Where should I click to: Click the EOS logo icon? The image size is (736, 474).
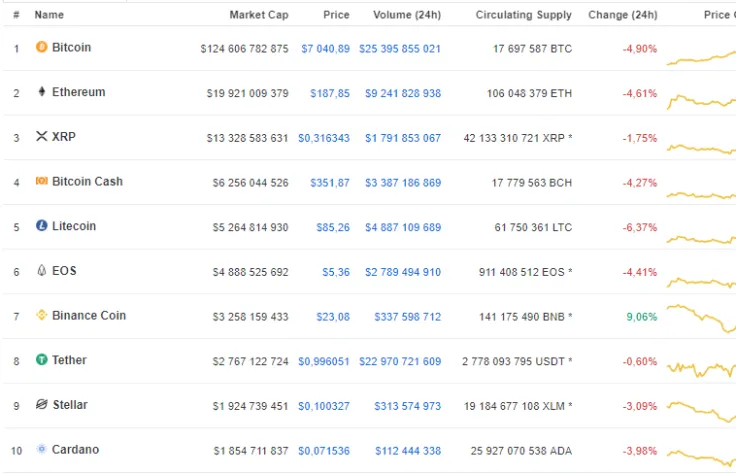coord(42,270)
